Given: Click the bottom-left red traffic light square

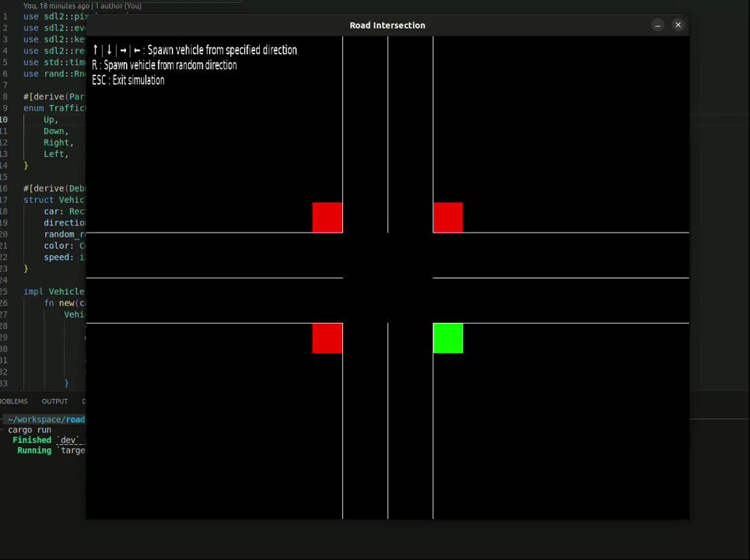Looking at the screenshot, I should coord(328,338).
